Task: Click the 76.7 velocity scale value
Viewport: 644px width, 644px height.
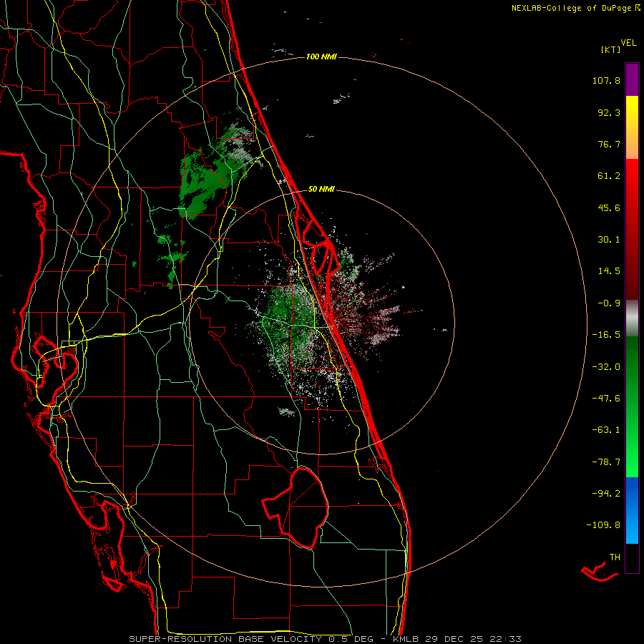Action: click(x=609, y=144)
